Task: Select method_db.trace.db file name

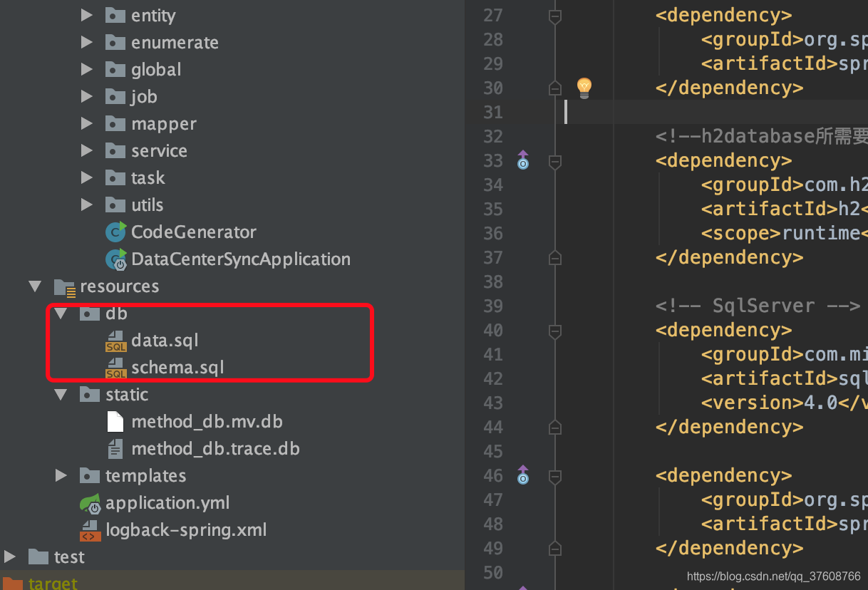Action: tap(215, 449)
